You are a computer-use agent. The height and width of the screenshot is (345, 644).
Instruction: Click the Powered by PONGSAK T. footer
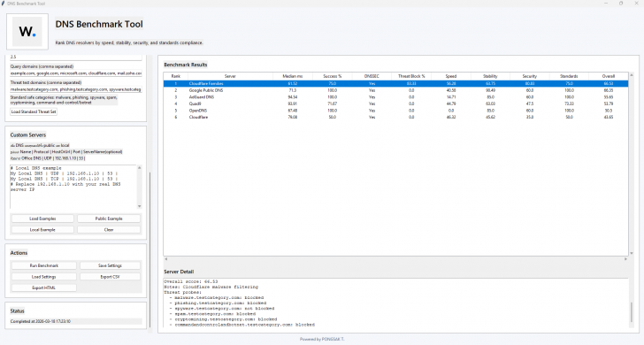(x=322, y=340)
